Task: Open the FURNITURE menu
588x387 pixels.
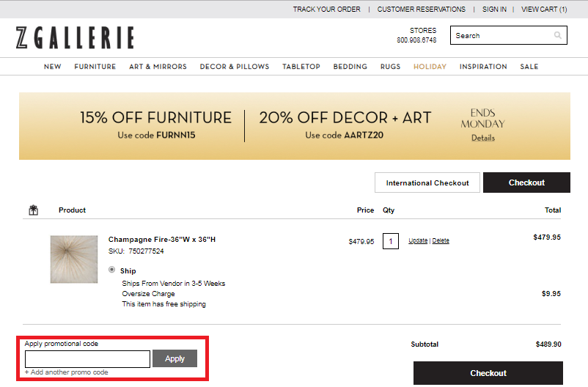Action: click(x=95, y=67)
